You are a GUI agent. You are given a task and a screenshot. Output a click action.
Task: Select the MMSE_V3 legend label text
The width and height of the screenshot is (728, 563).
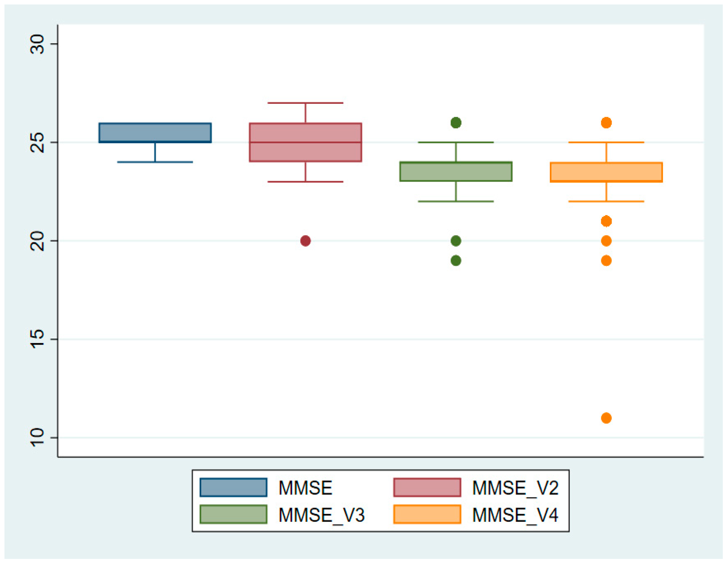coord(321,515)
